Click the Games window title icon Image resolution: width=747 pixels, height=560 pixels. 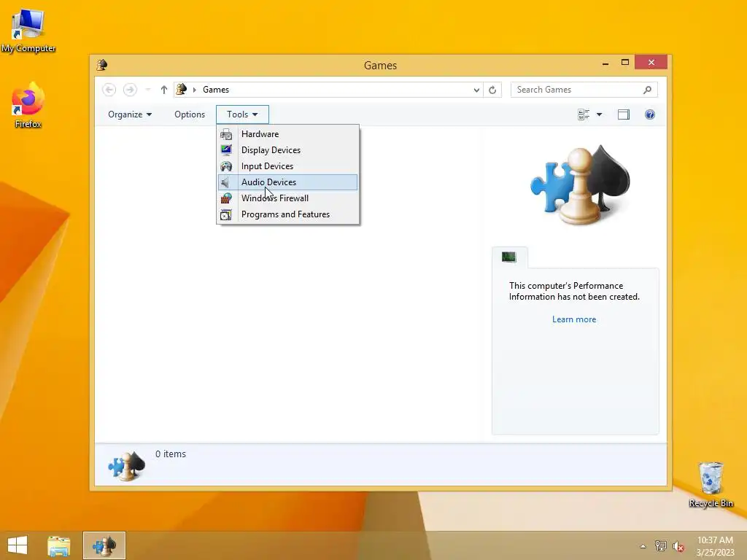pyautogui.click(x=102, y=65)
